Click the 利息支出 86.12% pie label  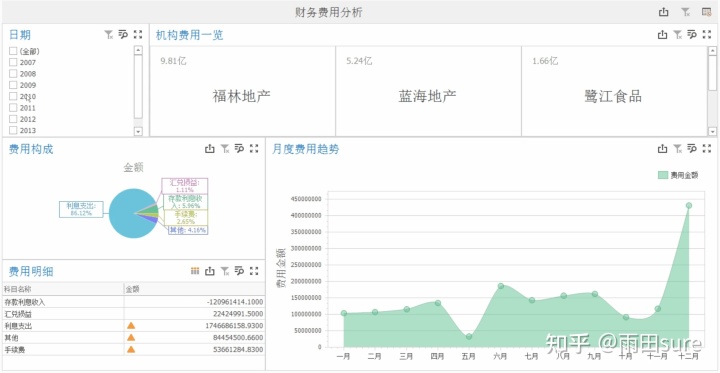coord(81,209)
